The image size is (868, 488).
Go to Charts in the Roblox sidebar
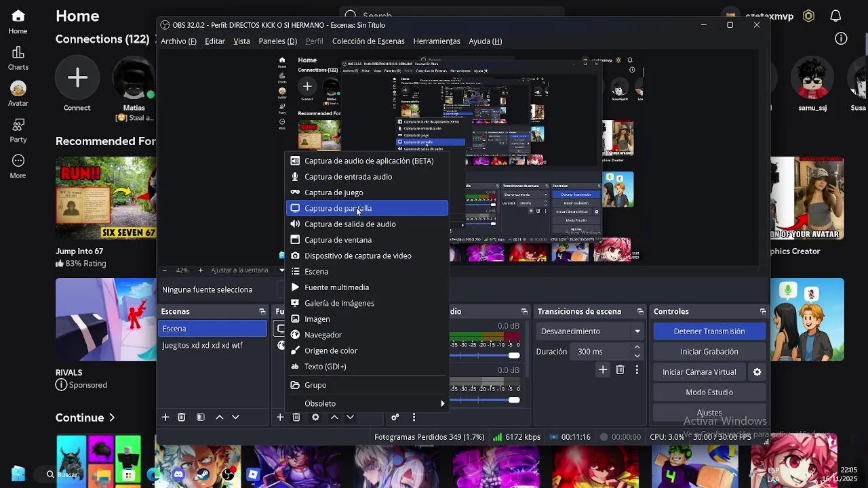tap(18, 59)
